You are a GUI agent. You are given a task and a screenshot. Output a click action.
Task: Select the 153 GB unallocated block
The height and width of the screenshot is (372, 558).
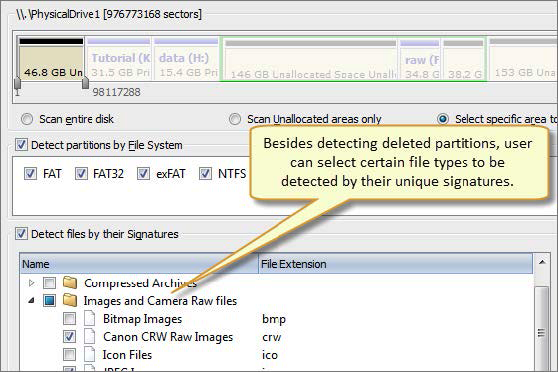pos(523,59)
